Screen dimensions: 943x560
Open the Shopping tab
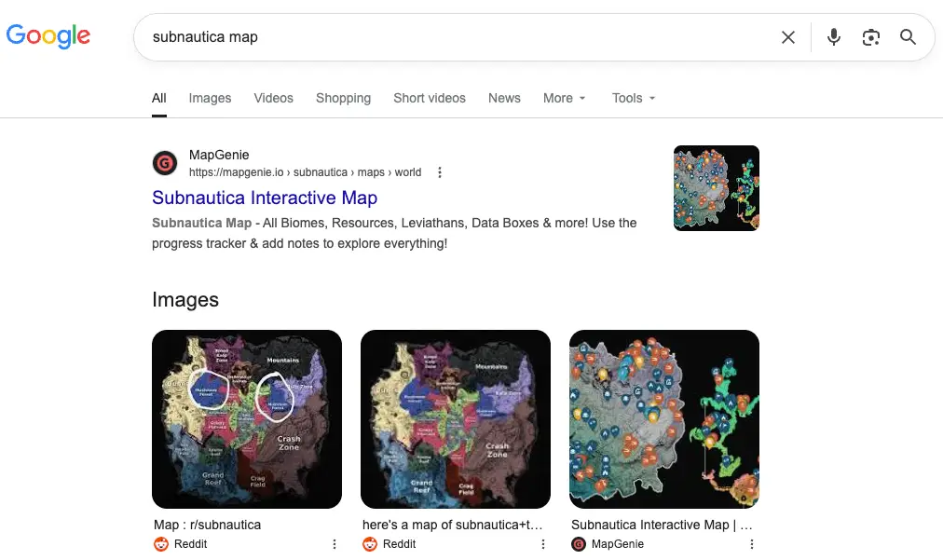[344, 98]
